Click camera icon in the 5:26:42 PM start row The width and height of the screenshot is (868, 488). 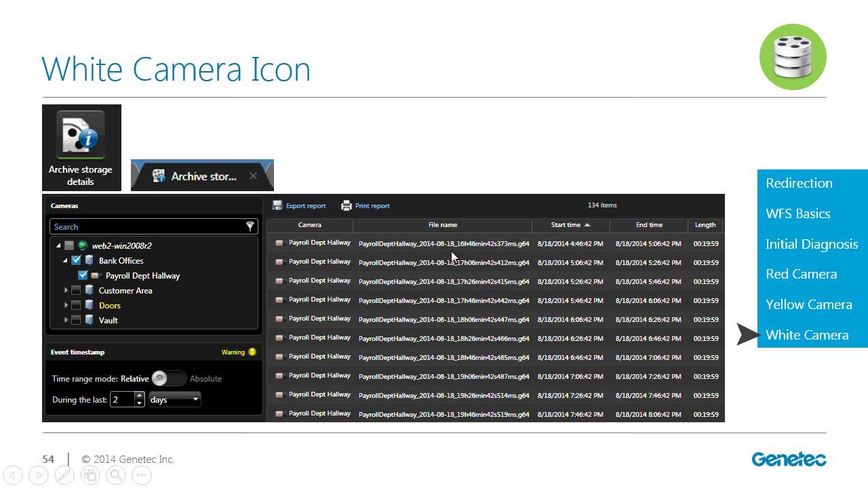(x=279, y=281)
